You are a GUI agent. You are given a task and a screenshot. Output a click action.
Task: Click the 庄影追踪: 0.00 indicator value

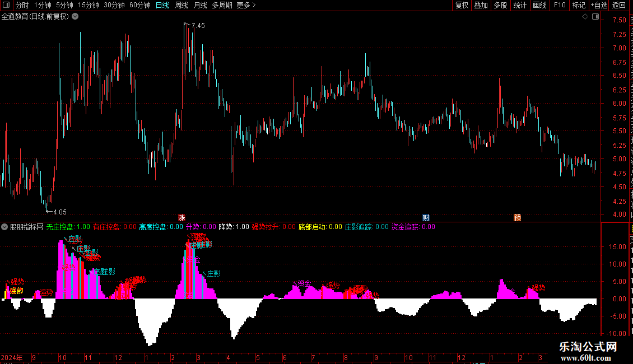pyautogui.click(x=366, y=227)
